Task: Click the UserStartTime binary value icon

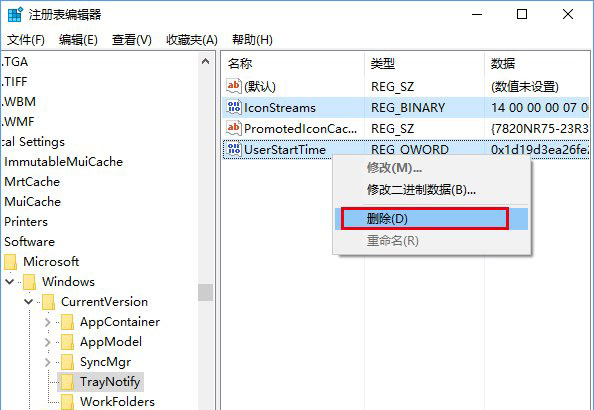Action: (x=234, y=149)
